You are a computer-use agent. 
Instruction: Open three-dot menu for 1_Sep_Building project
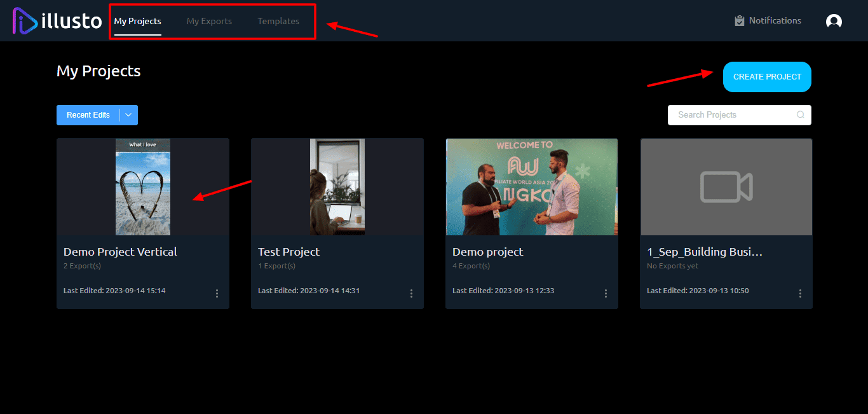click(800, 293)
